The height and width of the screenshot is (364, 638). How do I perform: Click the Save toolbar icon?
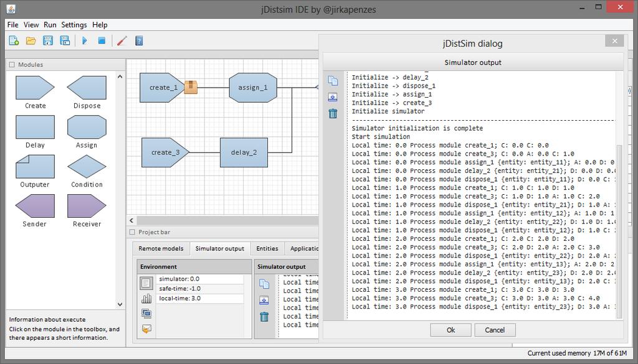click(x=48, y=40)
